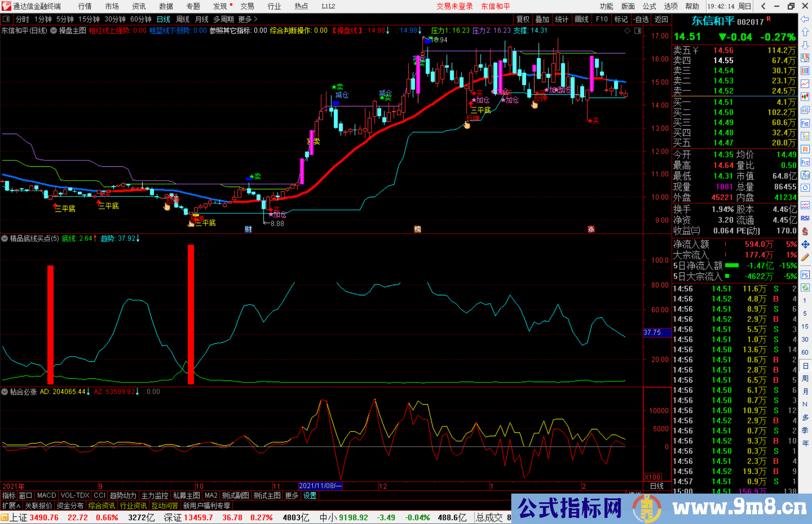Expand the 更多 period dropdown
The height and width of the screenshot is (524, 812).
(x=244, y=19)
